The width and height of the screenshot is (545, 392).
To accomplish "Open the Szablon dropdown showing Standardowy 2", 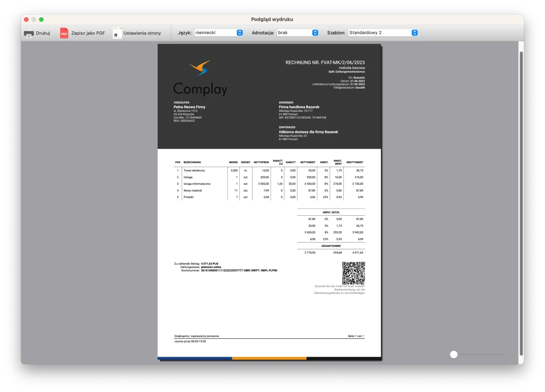I will [382, 33].
